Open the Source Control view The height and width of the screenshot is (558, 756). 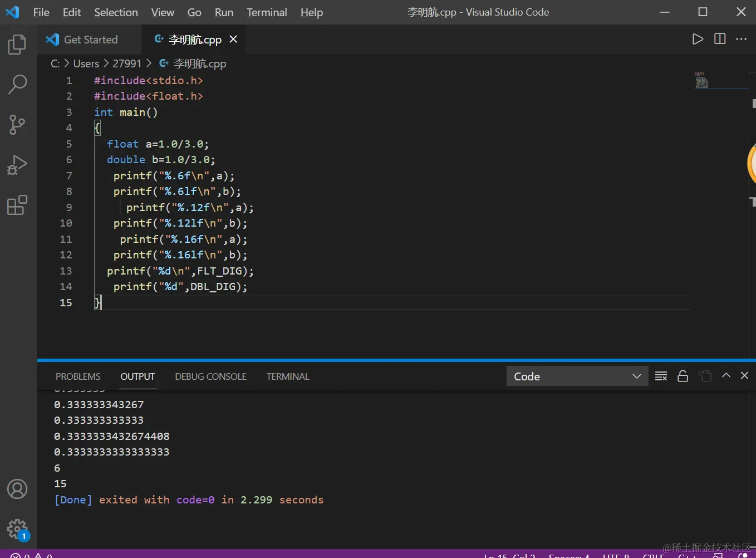(x=17, y=125)
